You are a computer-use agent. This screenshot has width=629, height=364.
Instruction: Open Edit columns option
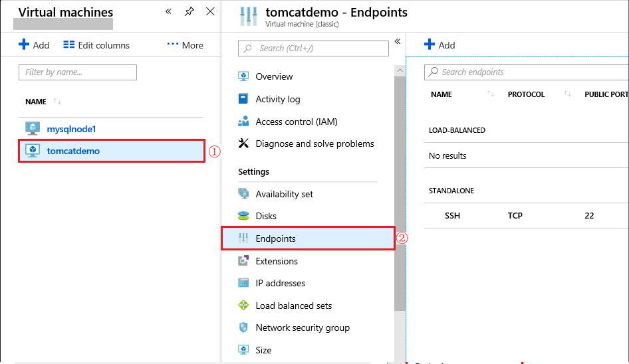tap(96, 45)
